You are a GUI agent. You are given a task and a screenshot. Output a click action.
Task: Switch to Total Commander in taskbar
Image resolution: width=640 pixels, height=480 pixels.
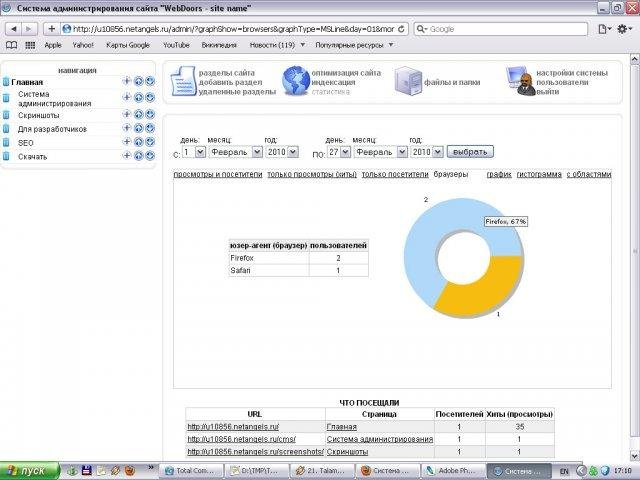pos(191,471)
